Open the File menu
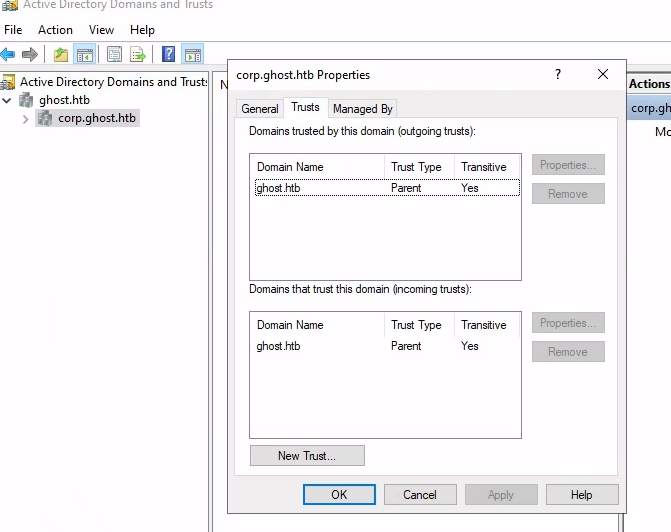This screenshot has height=532, width=671. [x=13, y=30]
